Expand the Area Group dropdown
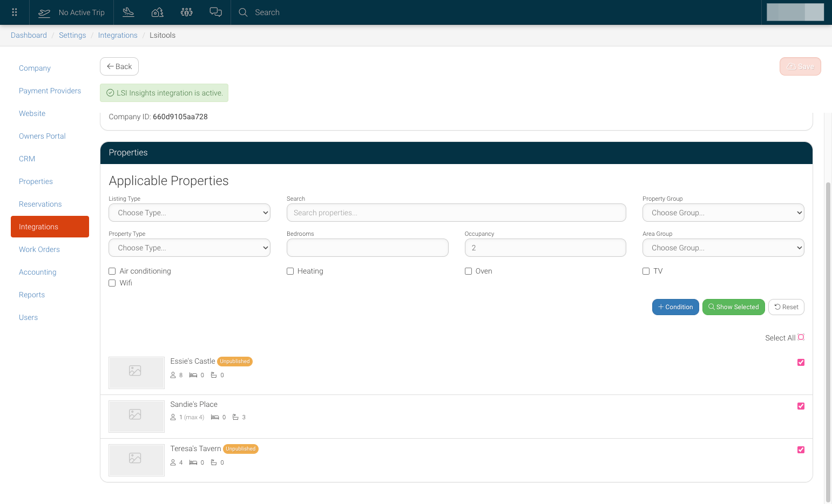This screenshot has width=832, height=504. point(723,248)
